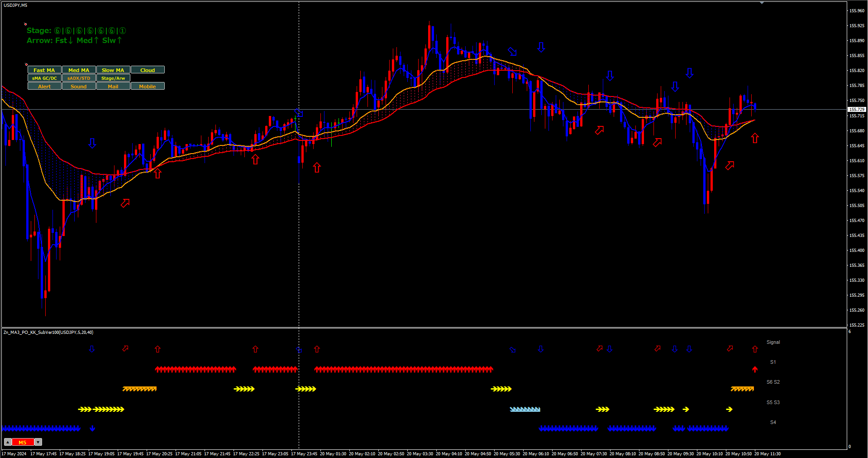The height and width of the screenshot is (458, 868).
Task: Click the Signal row label
Action: tap(773, 342)
